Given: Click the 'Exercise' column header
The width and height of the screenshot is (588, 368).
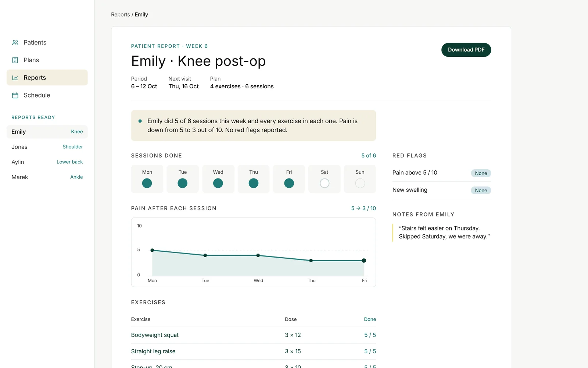Looking at the screenshot, I should pos(141,319).
